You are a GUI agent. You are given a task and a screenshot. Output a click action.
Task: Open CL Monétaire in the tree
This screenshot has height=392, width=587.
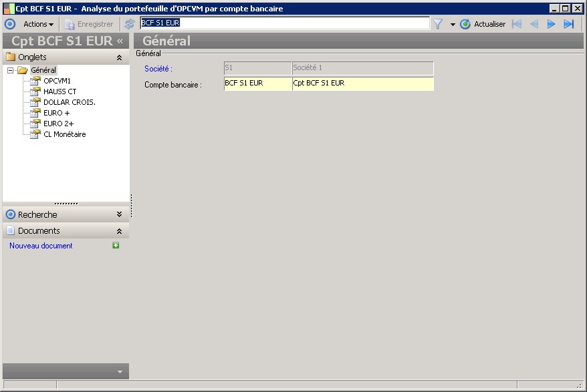[64, 134]
